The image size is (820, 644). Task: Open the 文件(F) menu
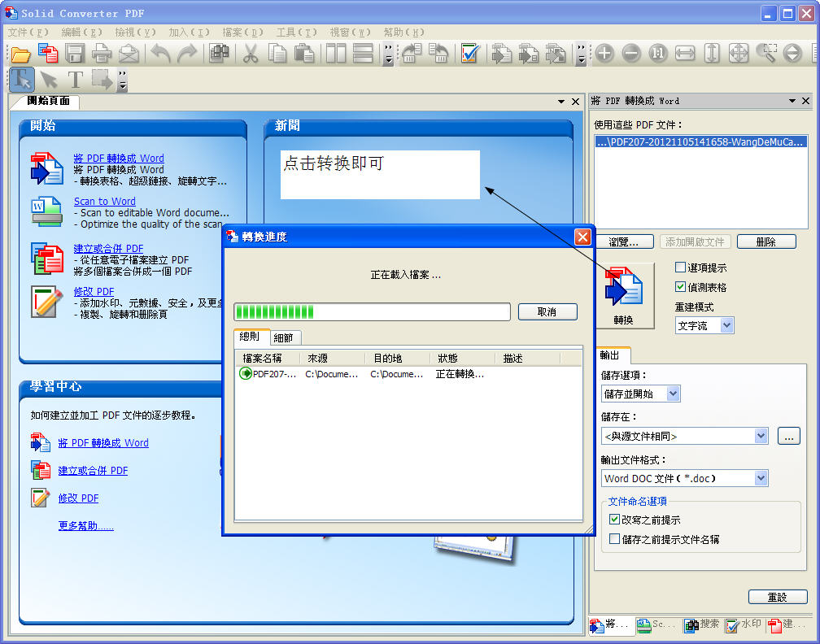click(28, 33)
